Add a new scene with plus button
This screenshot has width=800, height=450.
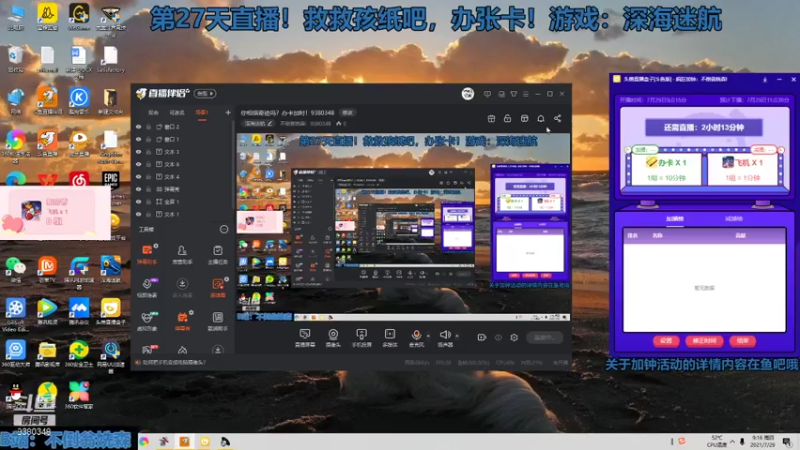coord(228,112)
